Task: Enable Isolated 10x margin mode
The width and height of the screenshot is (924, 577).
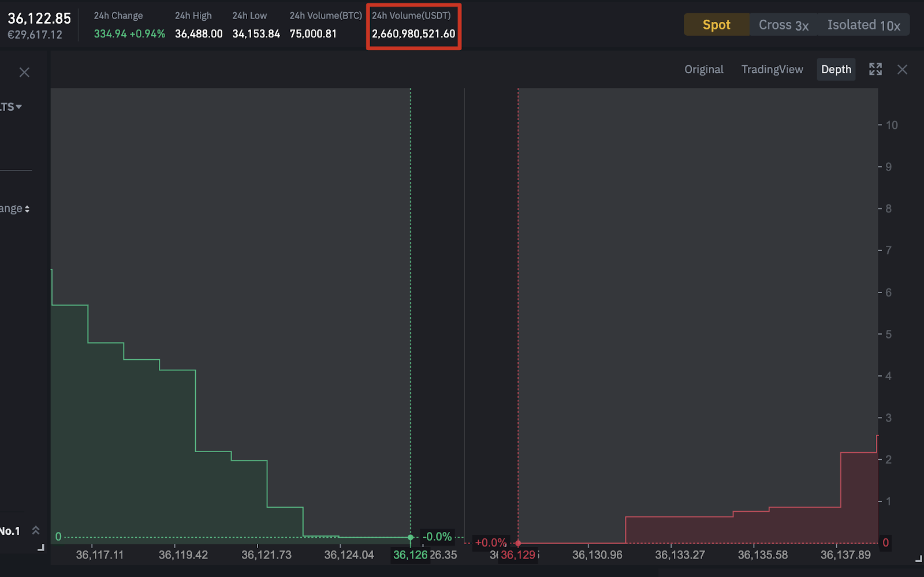Action: 863,24
